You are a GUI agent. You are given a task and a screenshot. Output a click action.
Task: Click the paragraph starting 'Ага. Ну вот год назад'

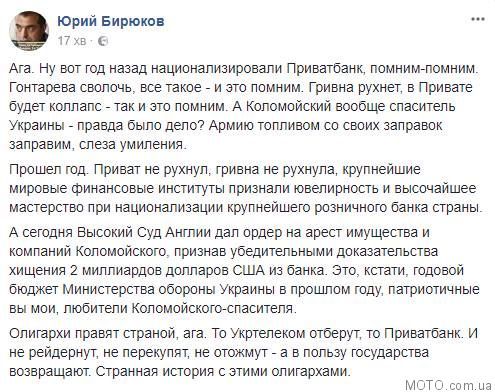click(x=244, y=106)
